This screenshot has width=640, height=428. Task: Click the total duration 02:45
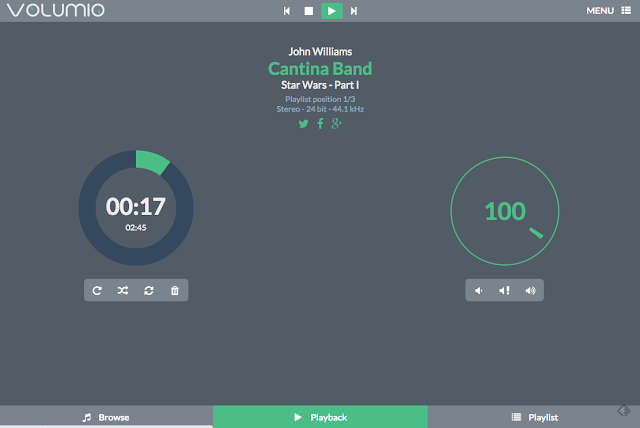136,228
